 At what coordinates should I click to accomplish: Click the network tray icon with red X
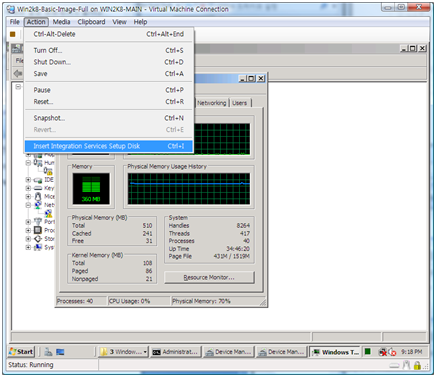click(382, 352)
